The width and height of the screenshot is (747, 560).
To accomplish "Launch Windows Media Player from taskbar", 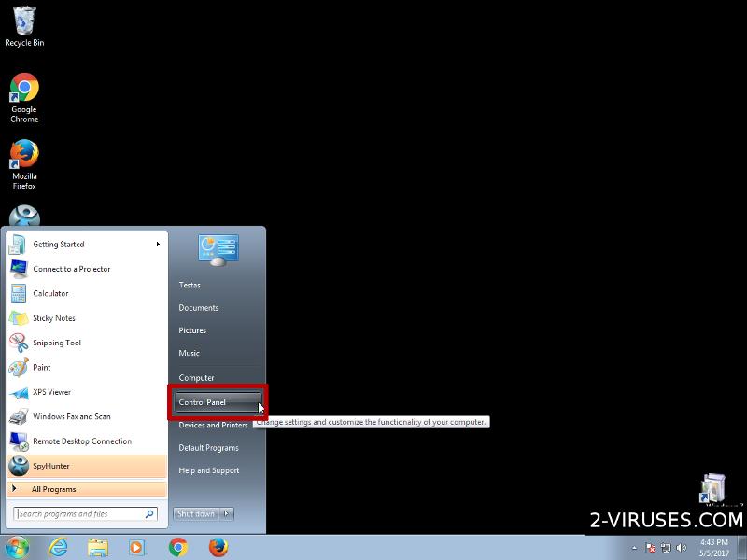I will 137,547.
